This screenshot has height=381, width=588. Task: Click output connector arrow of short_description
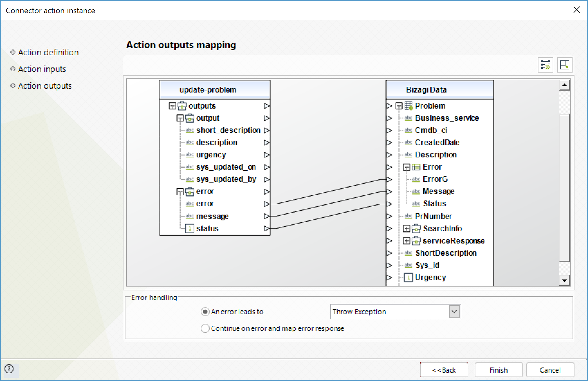267,130
